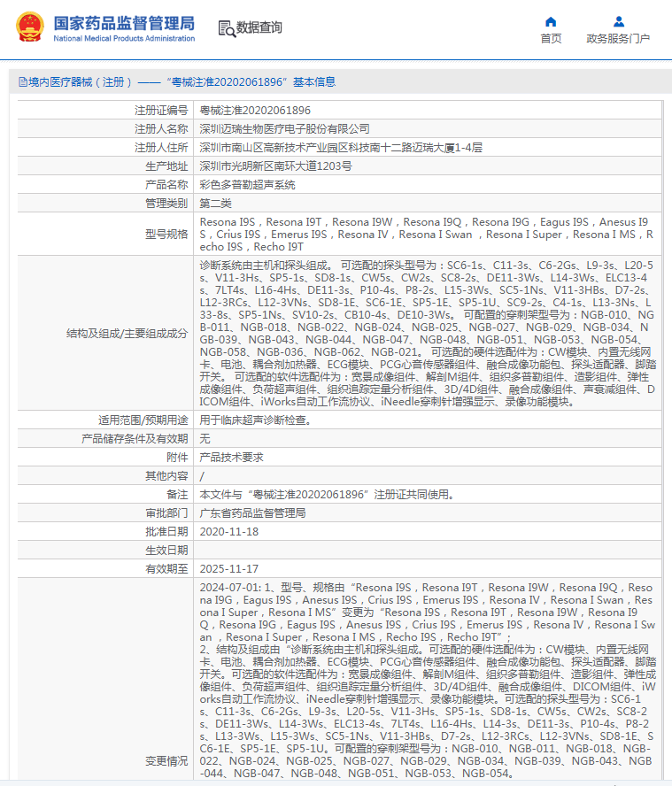Click the 生效日期 label

coord(166,550)
